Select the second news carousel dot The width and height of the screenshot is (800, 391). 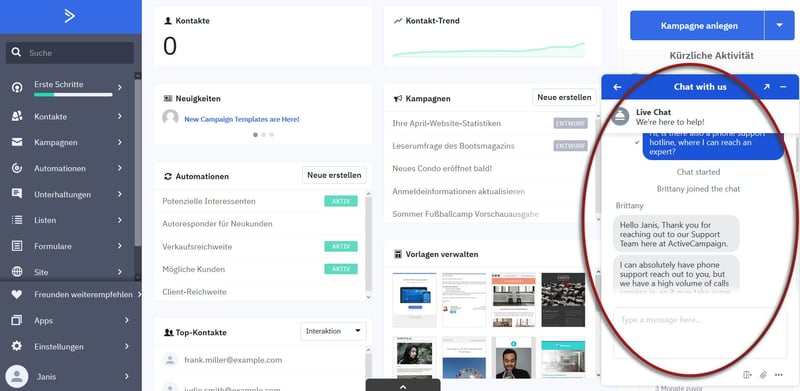263,135
